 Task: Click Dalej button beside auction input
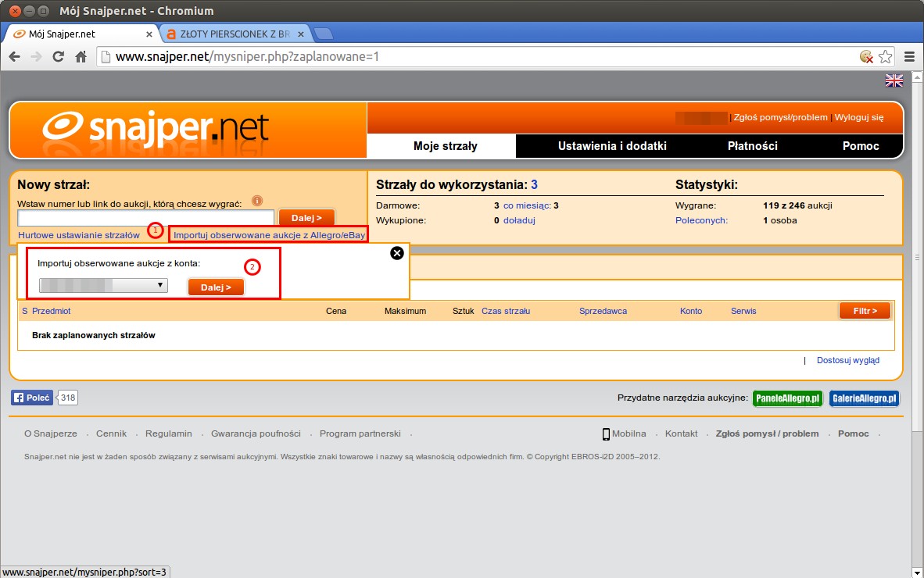(x=306, y=218)
